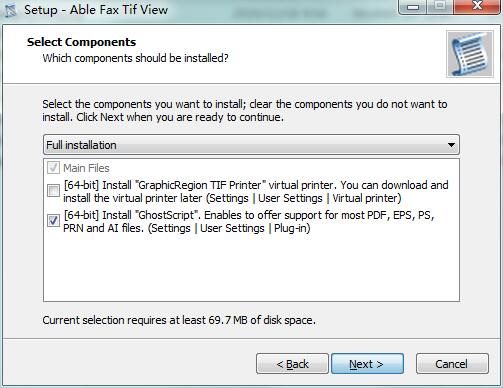Minimize the Setup window
The height and width of the screenshot is (388, 503).
click(413, 7)
